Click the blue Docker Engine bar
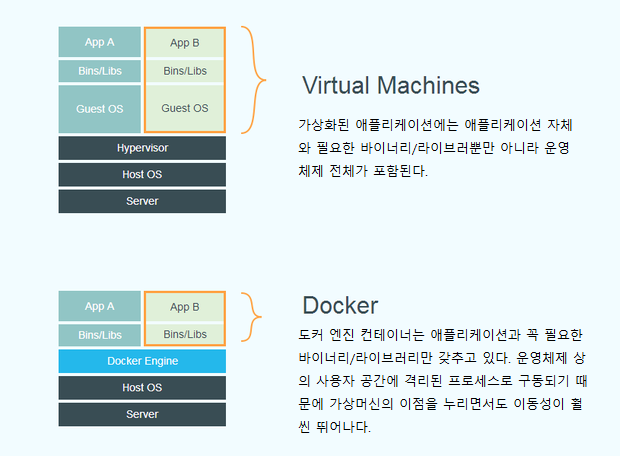This screenshot has width=620, height=456. point(142,361)
